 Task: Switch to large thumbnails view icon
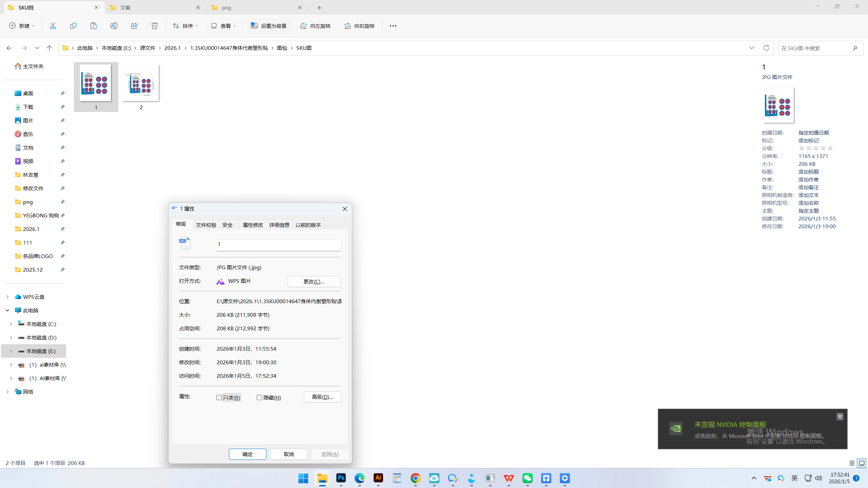point(862,463)
